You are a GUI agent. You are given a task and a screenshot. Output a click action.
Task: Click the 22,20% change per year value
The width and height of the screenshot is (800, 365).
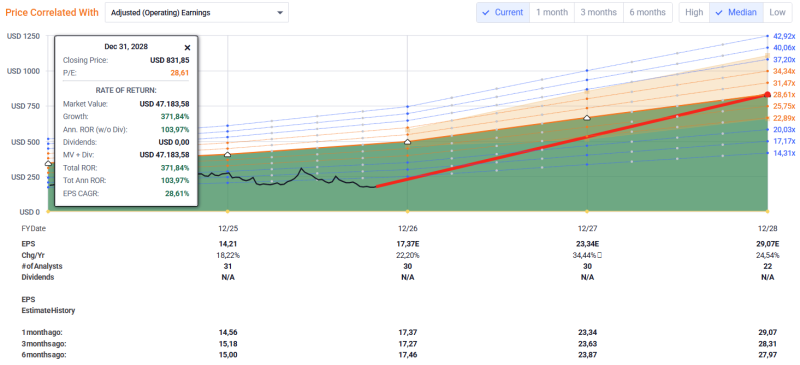tap(407, 255)
